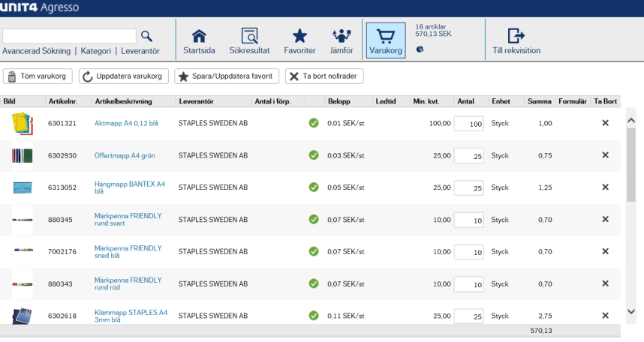Image resolution: width=644 pixels, height=342 pixels.
Task: Edit Antal field for article 880345
Action: (x=468, y=220)
